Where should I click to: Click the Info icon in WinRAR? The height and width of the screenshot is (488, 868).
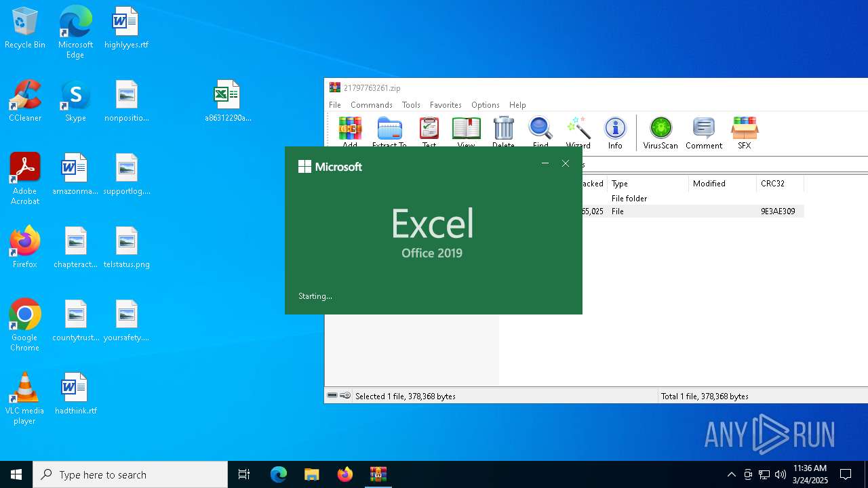tap(615, 132)
